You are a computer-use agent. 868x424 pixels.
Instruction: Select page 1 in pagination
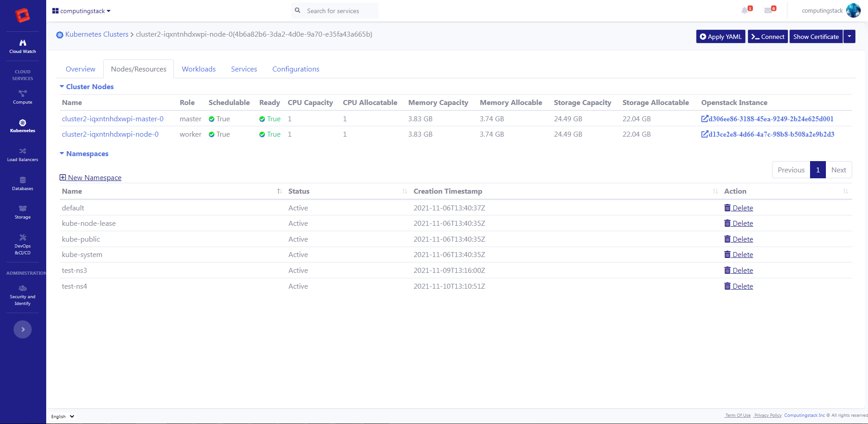[818, 170]
